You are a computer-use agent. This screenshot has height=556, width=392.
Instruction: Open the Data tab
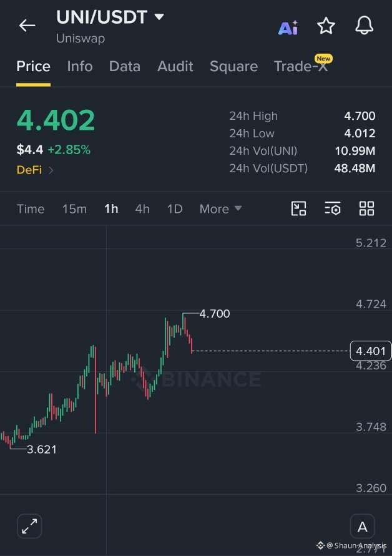coord(124,66)
